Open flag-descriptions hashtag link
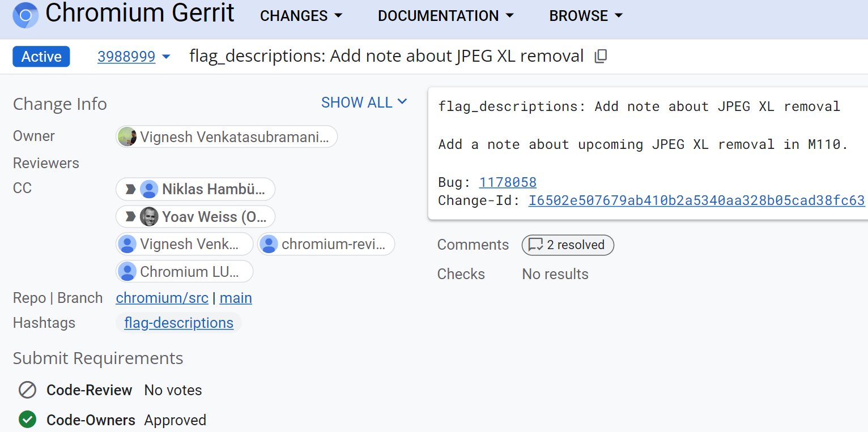 pyautogui.click(x=178, y=323)
